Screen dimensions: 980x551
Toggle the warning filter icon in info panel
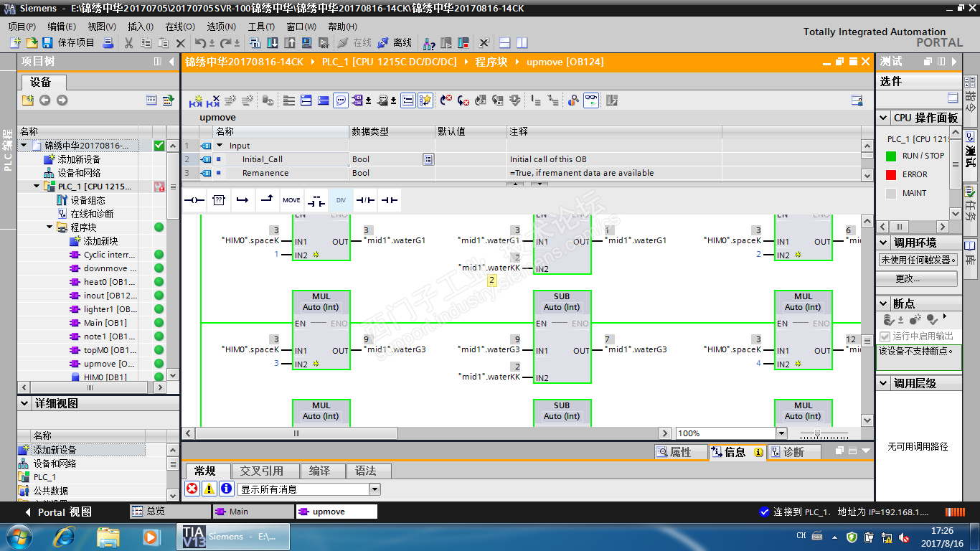[x=209, y=489]
